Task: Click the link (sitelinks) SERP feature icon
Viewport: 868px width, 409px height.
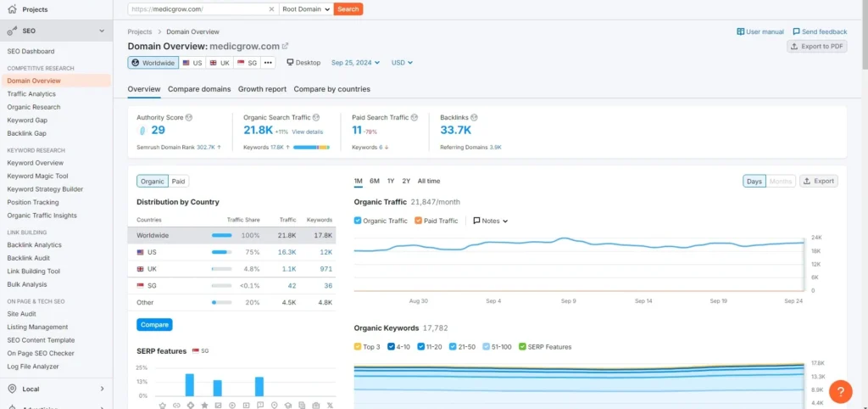Action: [x=176, y=405]
